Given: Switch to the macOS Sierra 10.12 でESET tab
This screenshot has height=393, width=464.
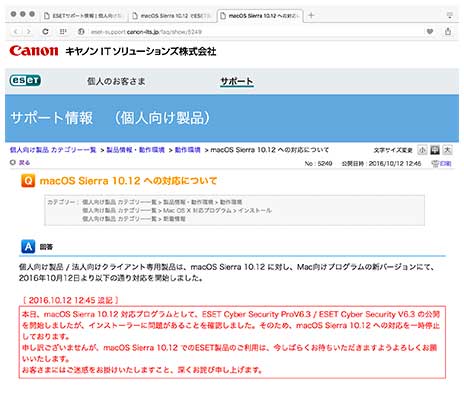Looking at the screenshot, I should [172, 16].
